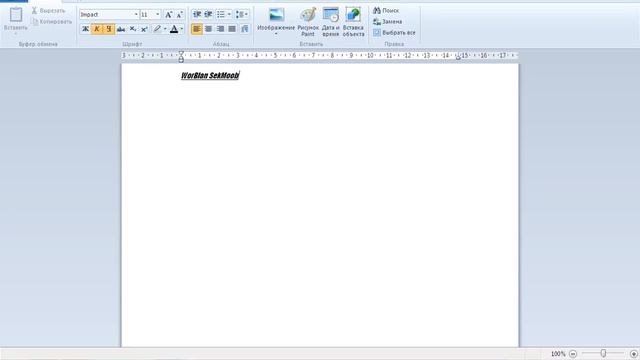Increase font size with grow font icon

click(168, 15)
